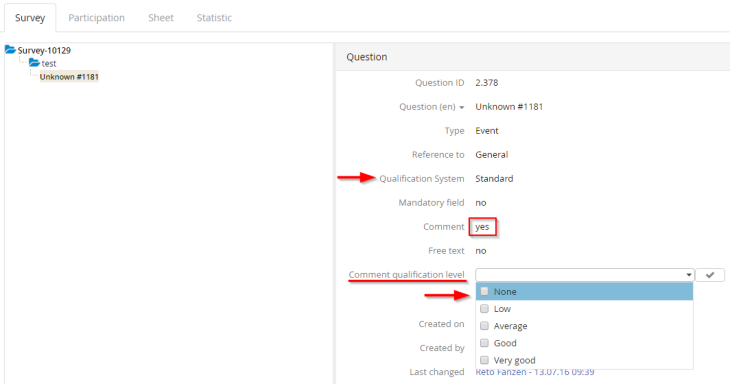Confirm the selection with the checkmark button
Screen dimensions: 730x384
[x=710, y=275]
